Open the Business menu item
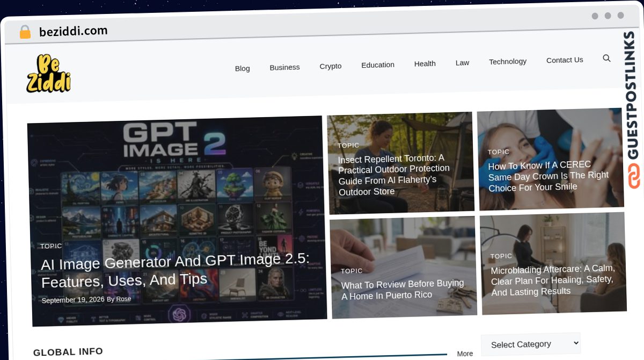 point(284,67)
